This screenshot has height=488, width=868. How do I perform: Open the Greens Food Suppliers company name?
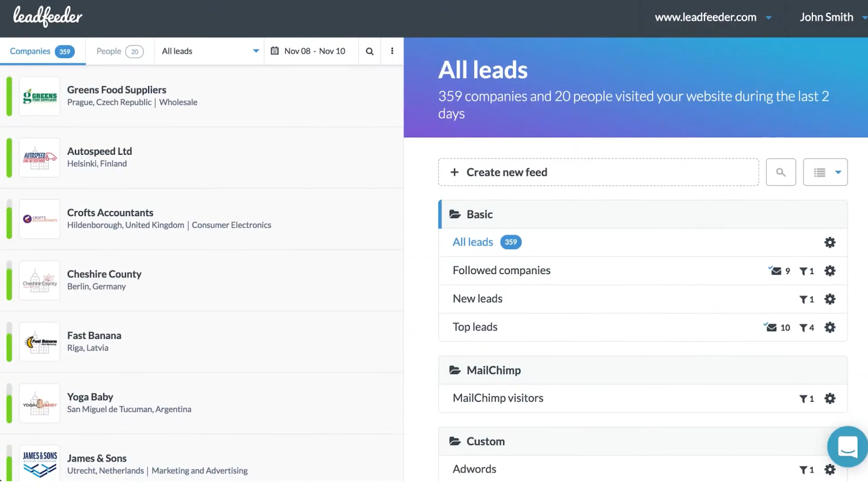pos(117,90)
